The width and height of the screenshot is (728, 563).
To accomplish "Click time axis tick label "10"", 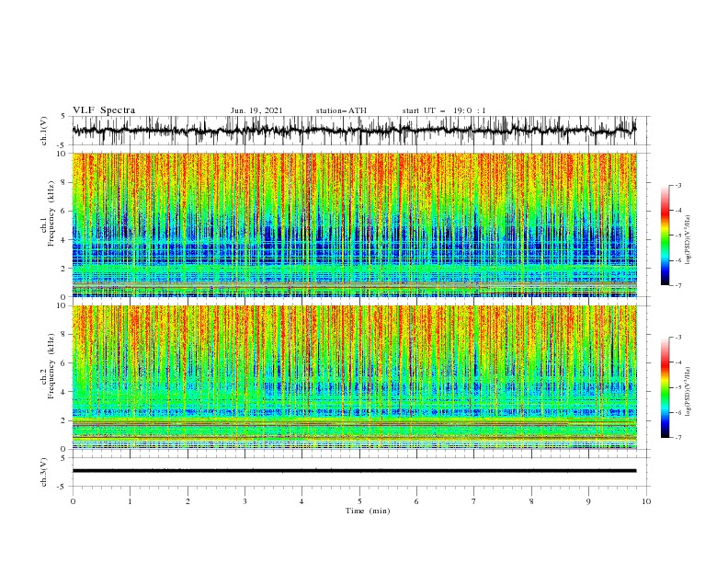I will click(646, 501).
